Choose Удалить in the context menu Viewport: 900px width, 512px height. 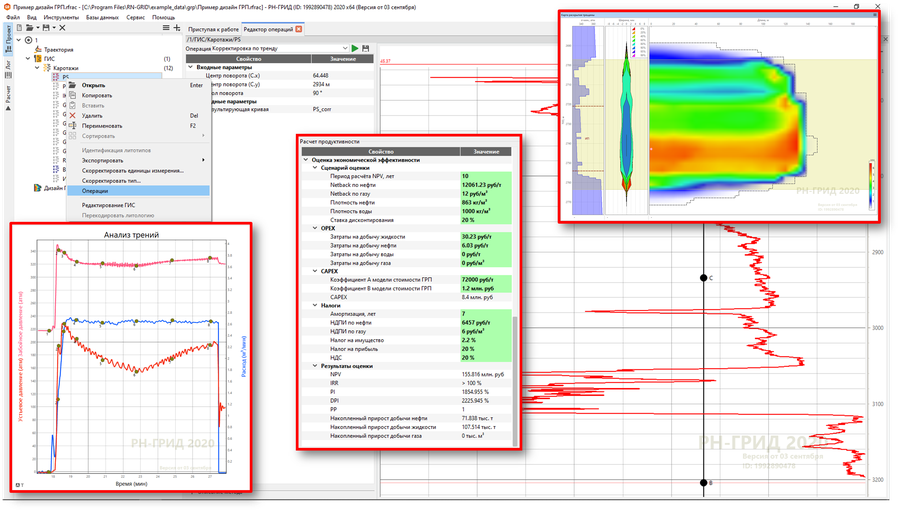pyautogui.click(x=138, y=115)
